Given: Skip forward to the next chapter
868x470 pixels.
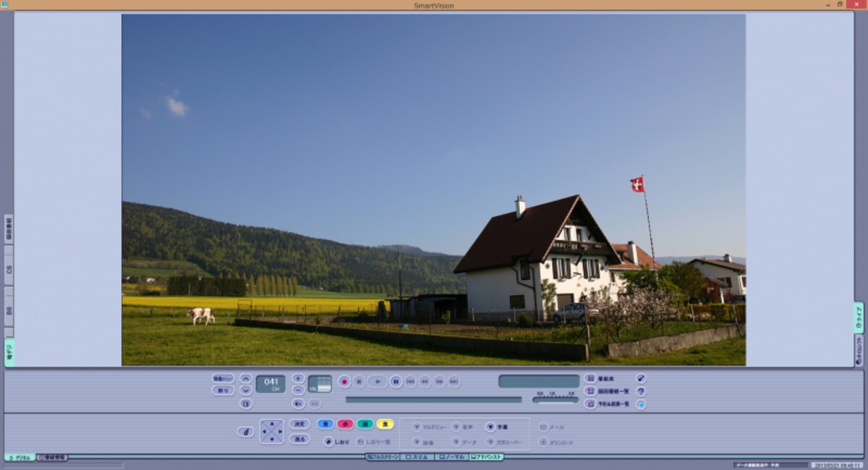Looking at the screenshot, I should pyautogui.click(x=454, y=381).
